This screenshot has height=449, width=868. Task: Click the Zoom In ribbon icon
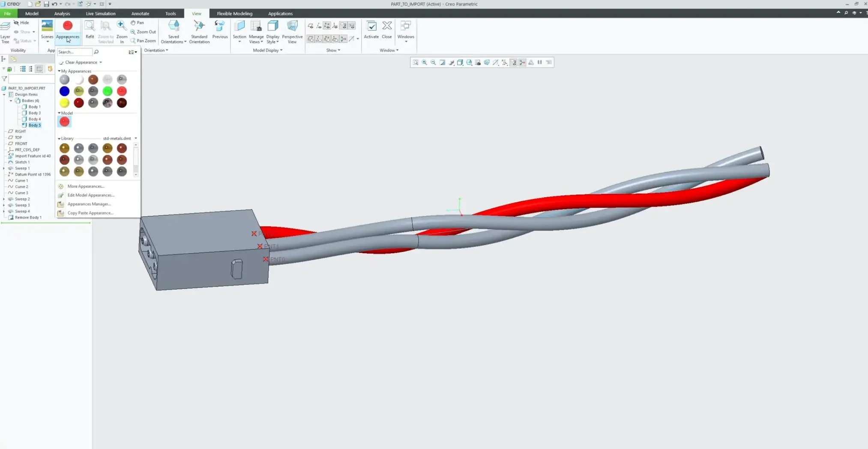click(122, 26)
